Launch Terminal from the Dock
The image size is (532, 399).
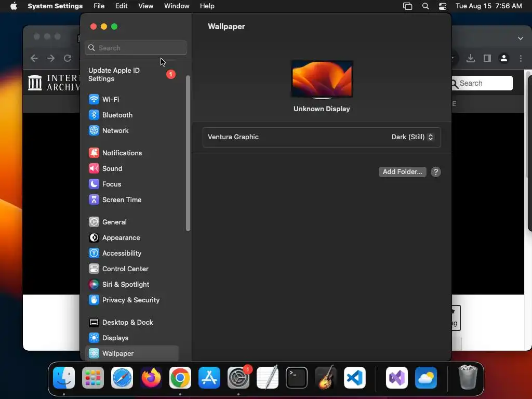(x=297, y=378)
